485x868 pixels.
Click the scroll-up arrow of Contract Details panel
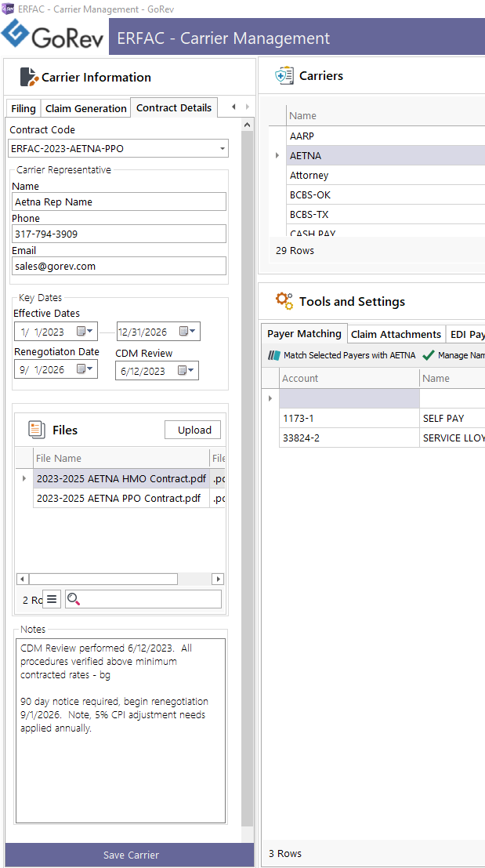coord(248,125)
